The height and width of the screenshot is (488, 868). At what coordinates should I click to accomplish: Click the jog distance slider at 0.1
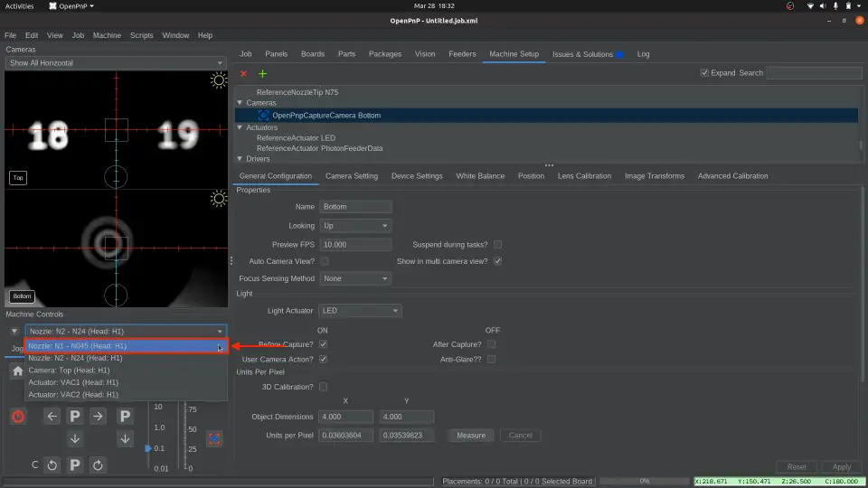coord(149,448)
